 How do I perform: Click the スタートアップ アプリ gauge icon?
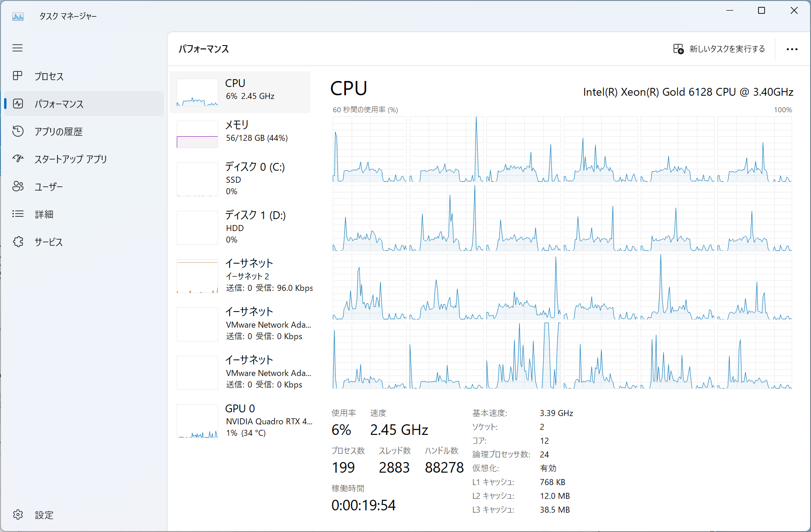(17, 159)
